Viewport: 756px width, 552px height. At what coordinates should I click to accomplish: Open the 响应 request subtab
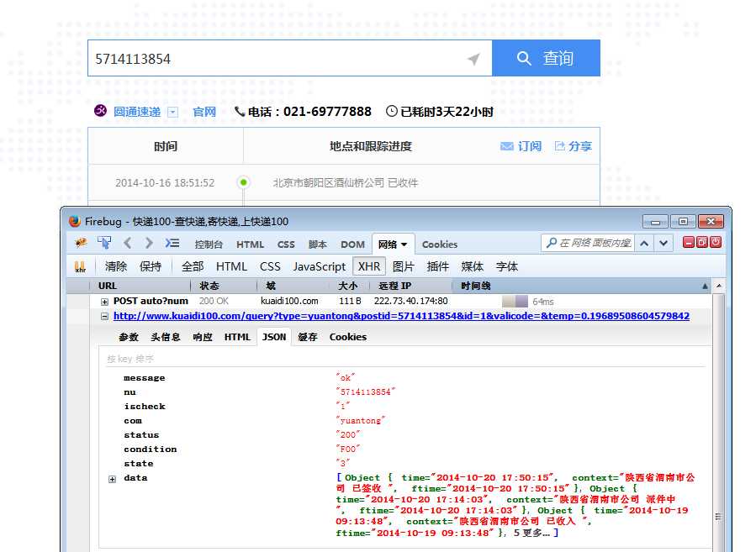coord(203,337)
